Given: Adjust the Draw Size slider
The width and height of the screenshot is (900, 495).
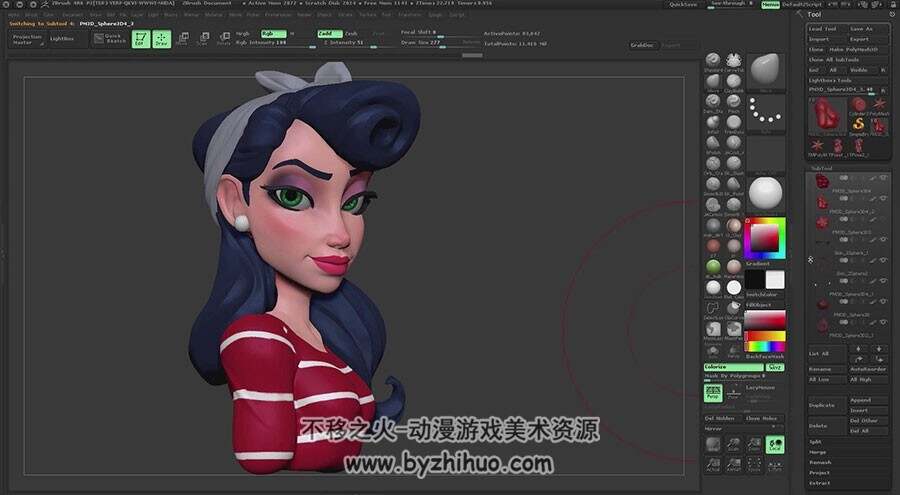Looking at the screenshot, I should (x=441, y=43).
